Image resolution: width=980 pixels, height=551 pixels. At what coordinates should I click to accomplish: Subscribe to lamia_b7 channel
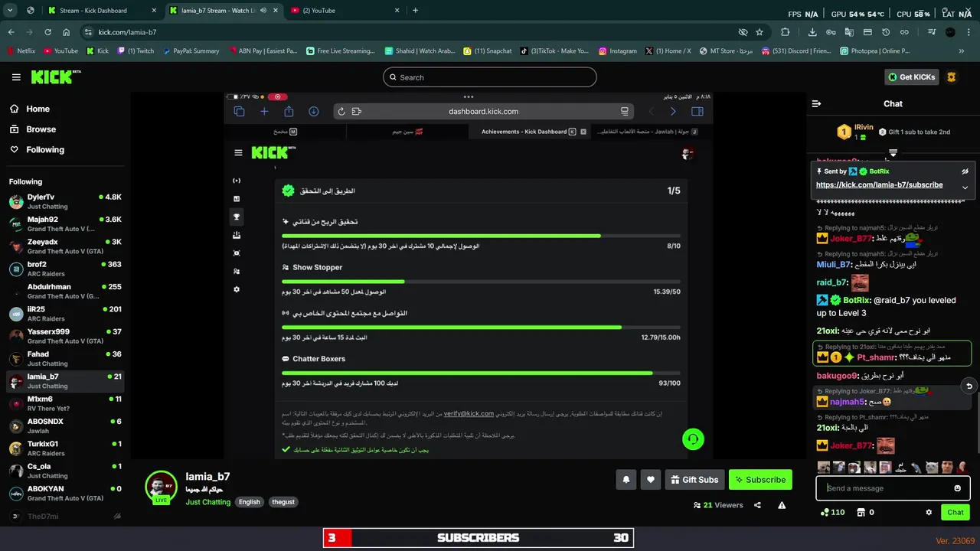pyautogui.click(x=760, y=480)
